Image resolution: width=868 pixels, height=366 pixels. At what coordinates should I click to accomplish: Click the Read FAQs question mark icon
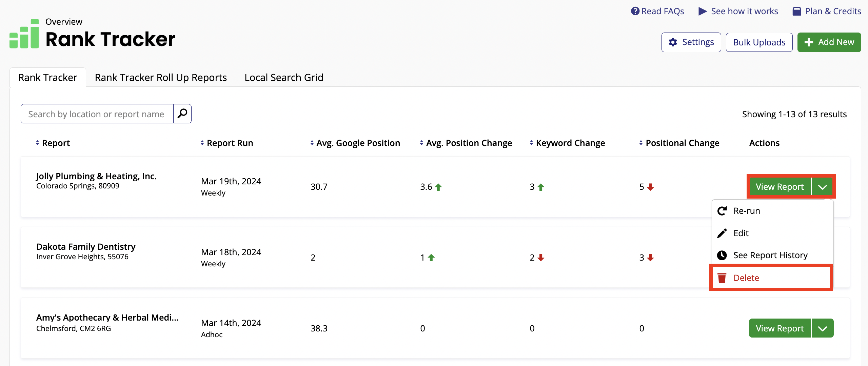(635, 11)
